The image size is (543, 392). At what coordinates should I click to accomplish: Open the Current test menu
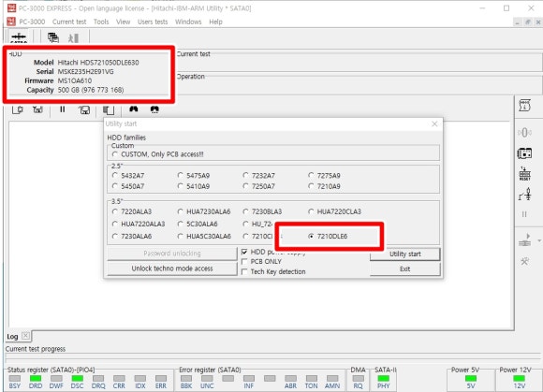pos(69,22)
